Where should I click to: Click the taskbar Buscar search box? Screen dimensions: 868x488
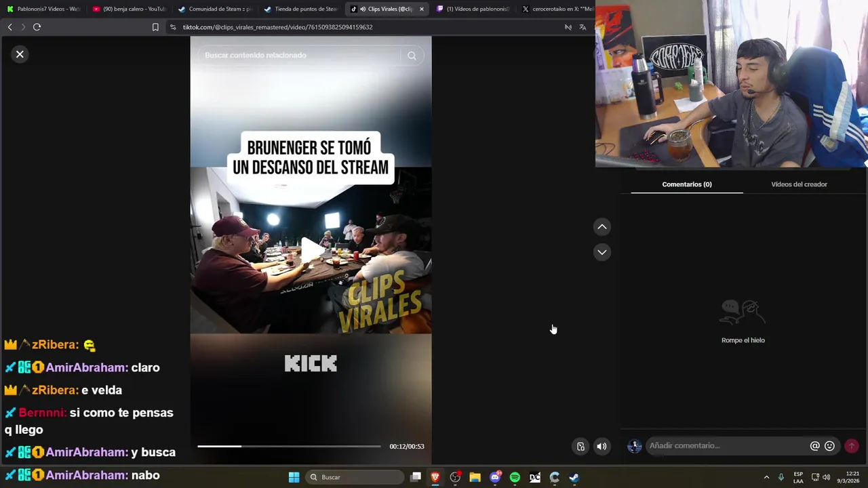point(355,477)
